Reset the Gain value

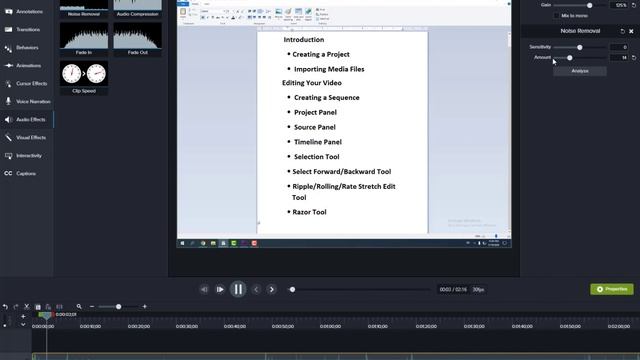click(634, 5)
